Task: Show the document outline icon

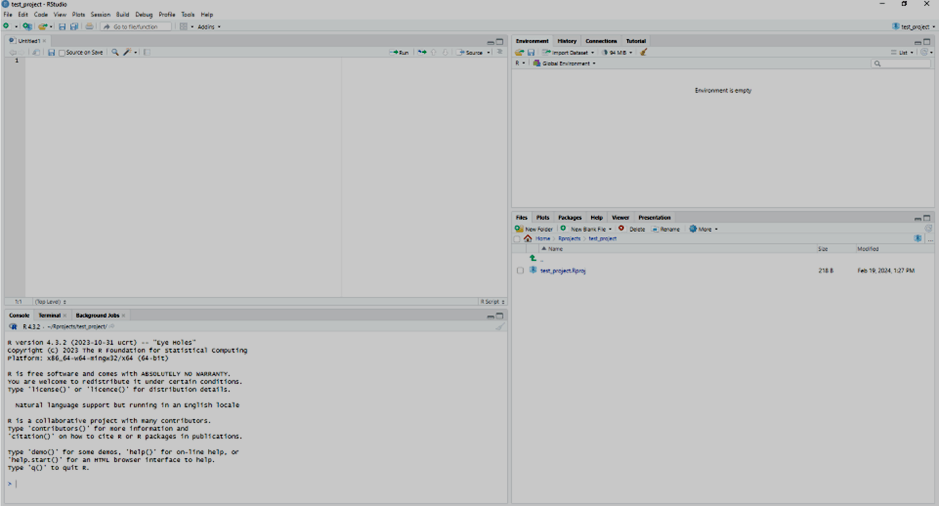Action: 500,53
